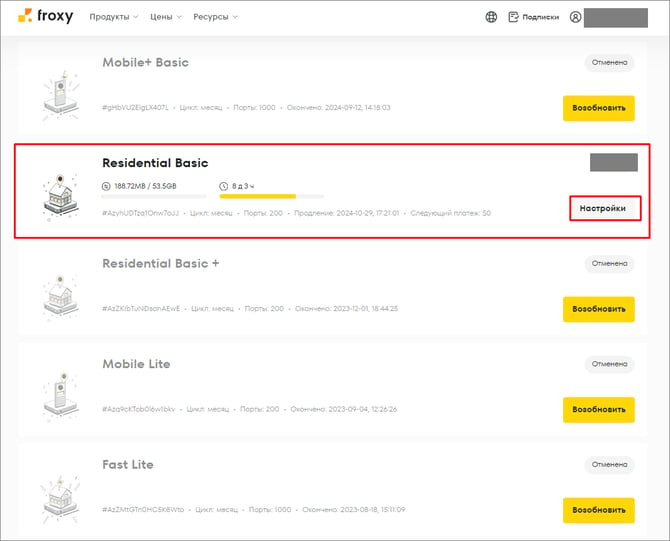Viewport: 670px width, 541px height.
Task: Click the 188.72MB / 53.5GB traffic value
Action: tap(145, 186)
